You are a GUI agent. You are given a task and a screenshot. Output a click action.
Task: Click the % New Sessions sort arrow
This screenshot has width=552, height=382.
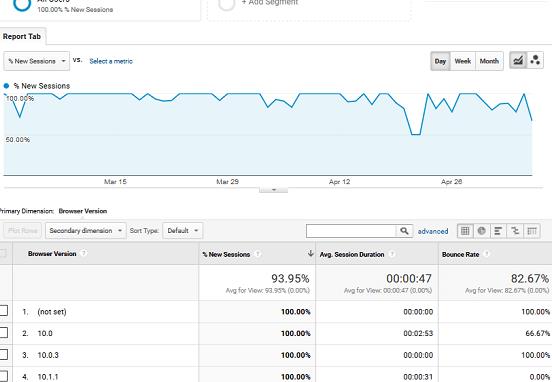[310, 253]
